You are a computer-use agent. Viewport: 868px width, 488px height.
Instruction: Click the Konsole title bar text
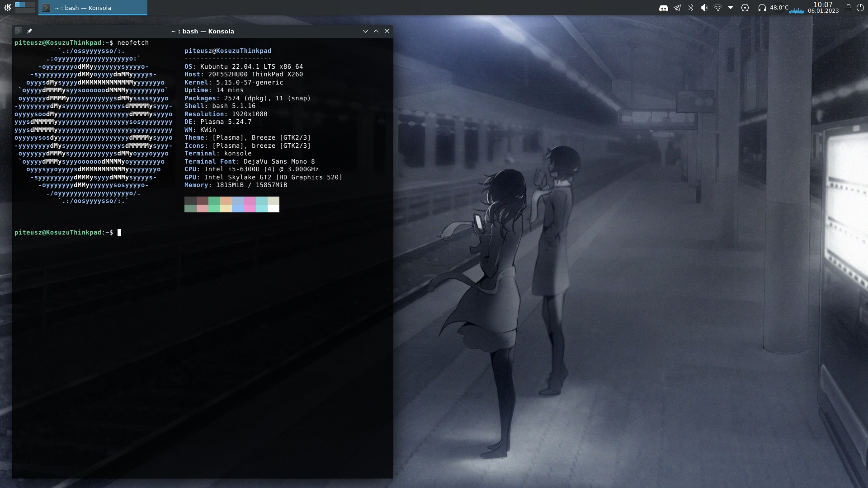point(203,31)
